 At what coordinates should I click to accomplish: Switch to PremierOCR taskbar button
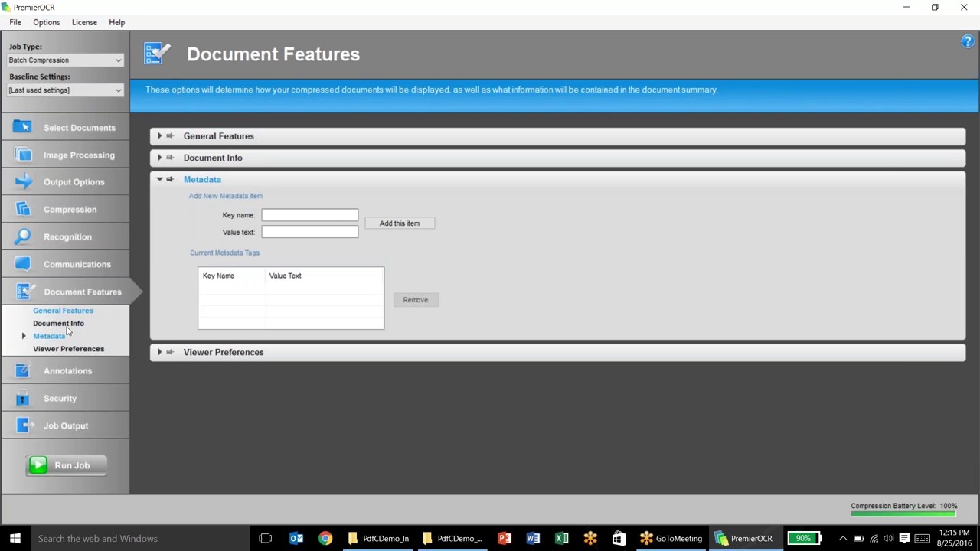tap(744, 538)
